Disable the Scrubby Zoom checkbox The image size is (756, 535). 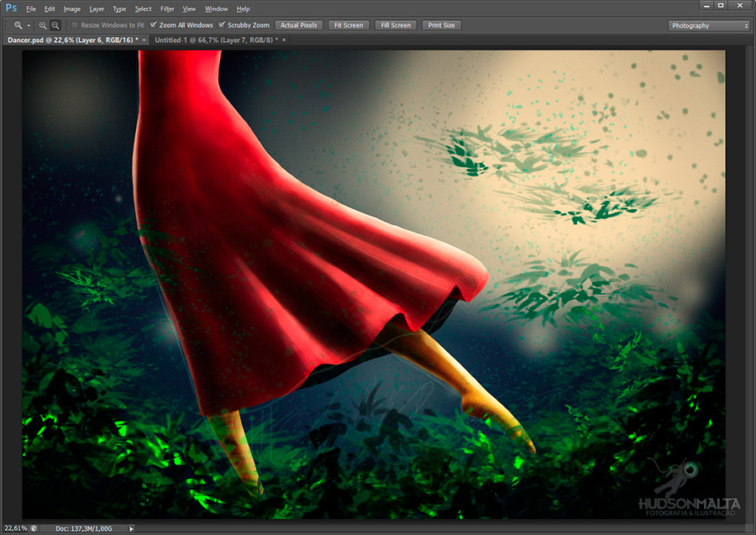[x=222, y=25]
